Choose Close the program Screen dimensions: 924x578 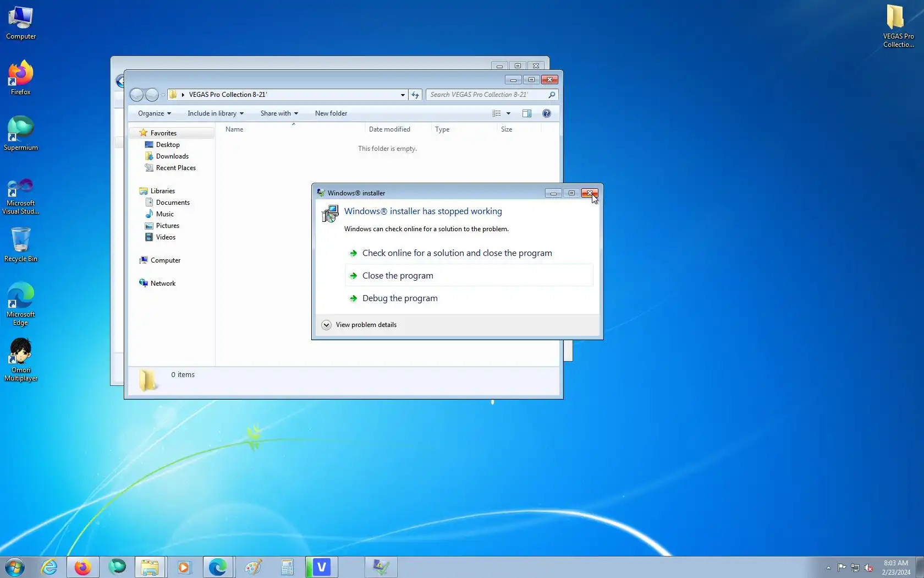click(469, 276)
